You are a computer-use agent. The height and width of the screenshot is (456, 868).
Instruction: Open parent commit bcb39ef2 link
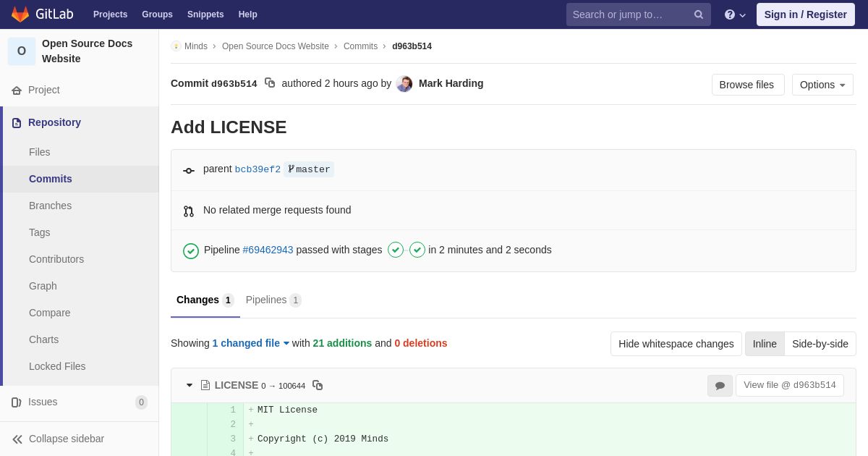(258, 169)
